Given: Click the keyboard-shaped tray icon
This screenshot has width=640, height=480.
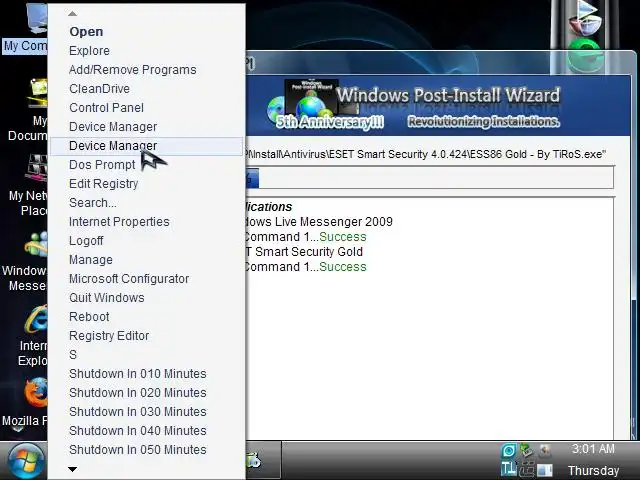Looking at the screenshot, I should [527, 469].
